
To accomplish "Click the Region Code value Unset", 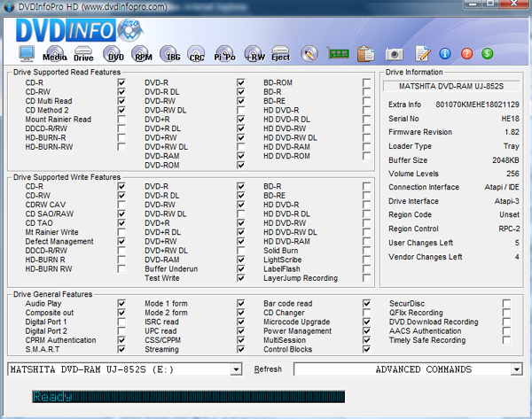I will [509, 214].
